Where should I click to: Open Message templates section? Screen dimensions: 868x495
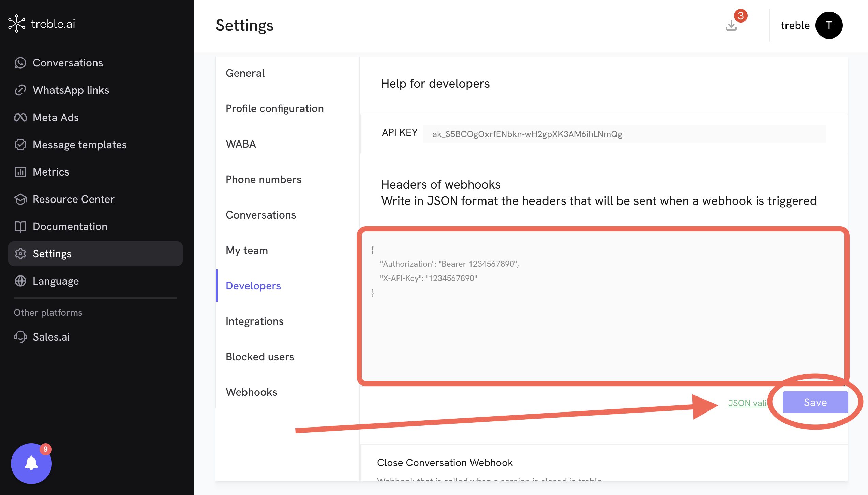point(80,145)
